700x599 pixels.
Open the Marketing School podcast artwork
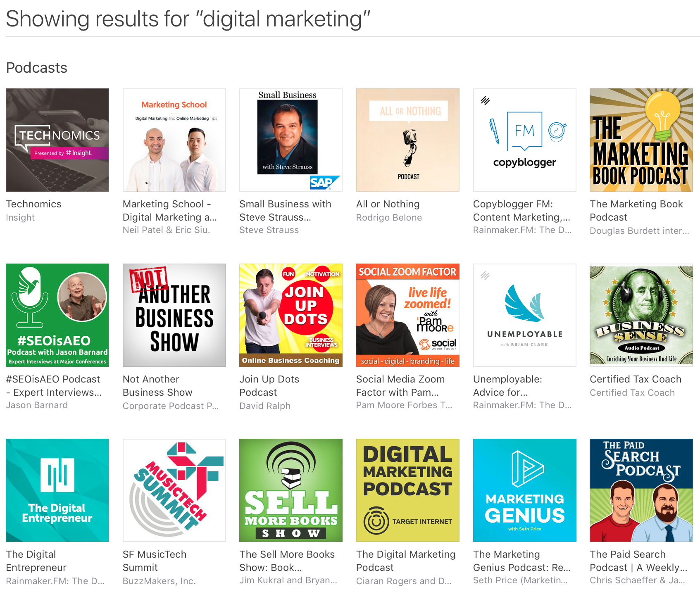174,140
